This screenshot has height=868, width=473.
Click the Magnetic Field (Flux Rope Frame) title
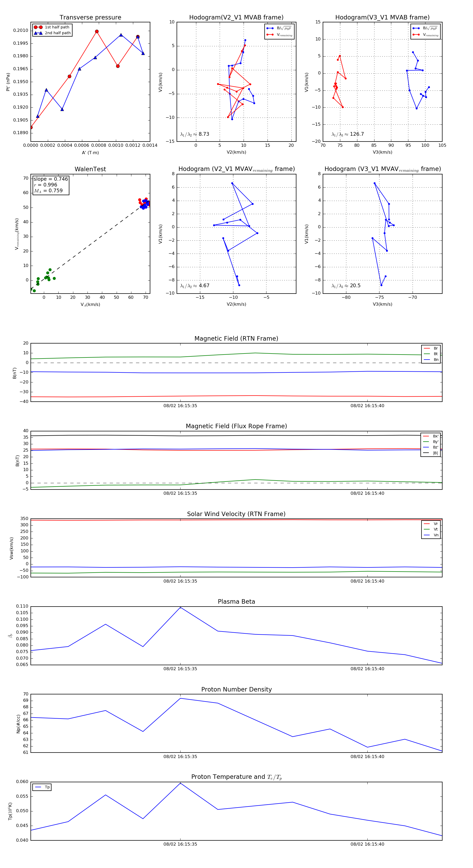pos(236,426)
